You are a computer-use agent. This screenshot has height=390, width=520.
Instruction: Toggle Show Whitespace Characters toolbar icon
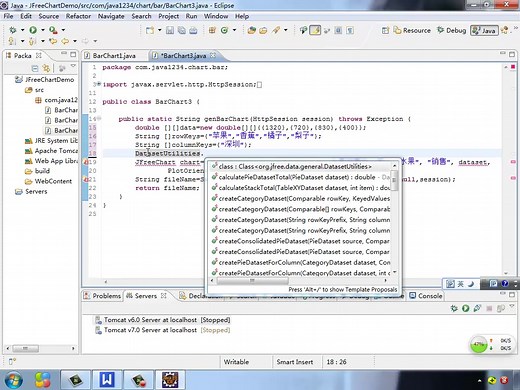pyautogui.click(x=350, y=30)
